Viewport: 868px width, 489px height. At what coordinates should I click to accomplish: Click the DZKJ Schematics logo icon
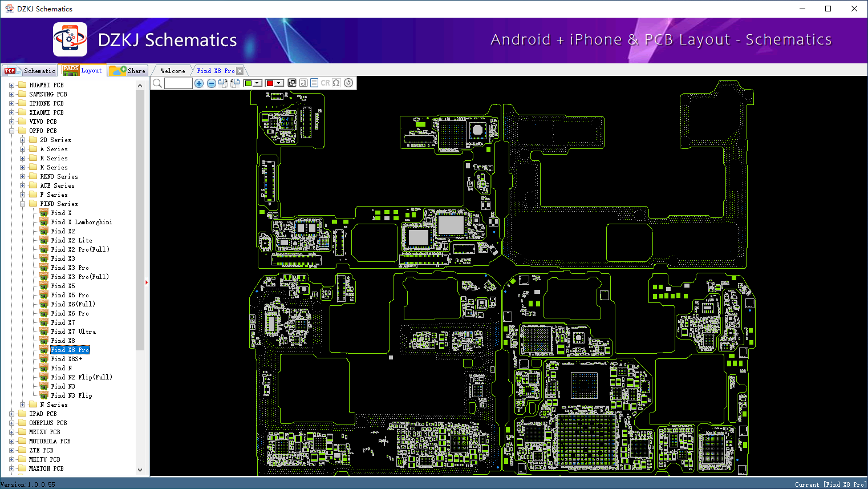coord(70,39)
